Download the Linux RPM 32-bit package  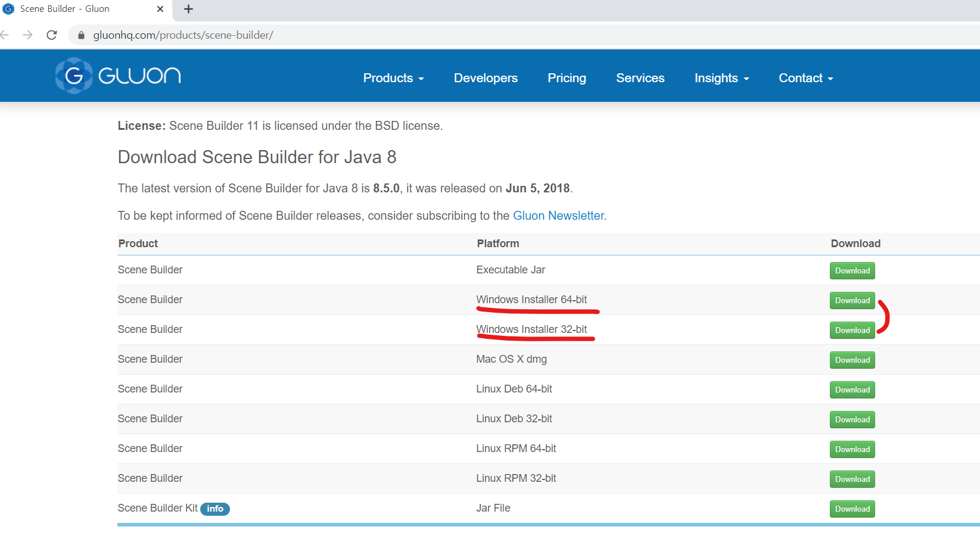852,479
